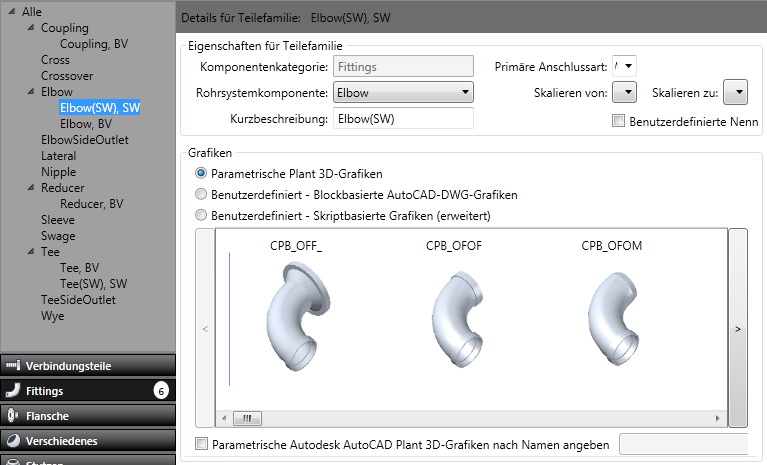Click the horizontal scrollbar left arrow
The width and height of the screenshot is (767, 465).
tap(224, 418)
